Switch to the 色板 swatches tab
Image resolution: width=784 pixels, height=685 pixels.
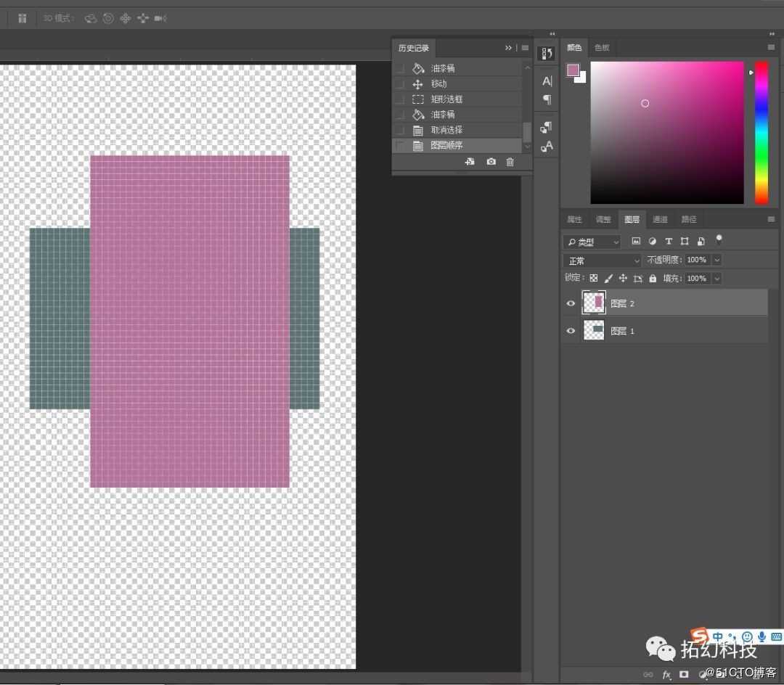602,48
